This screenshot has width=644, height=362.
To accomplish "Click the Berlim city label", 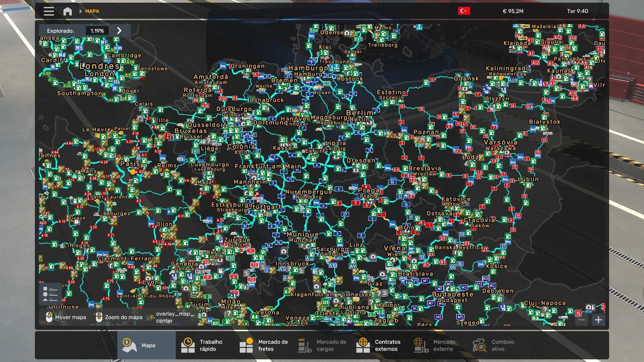I will (360, 113).
